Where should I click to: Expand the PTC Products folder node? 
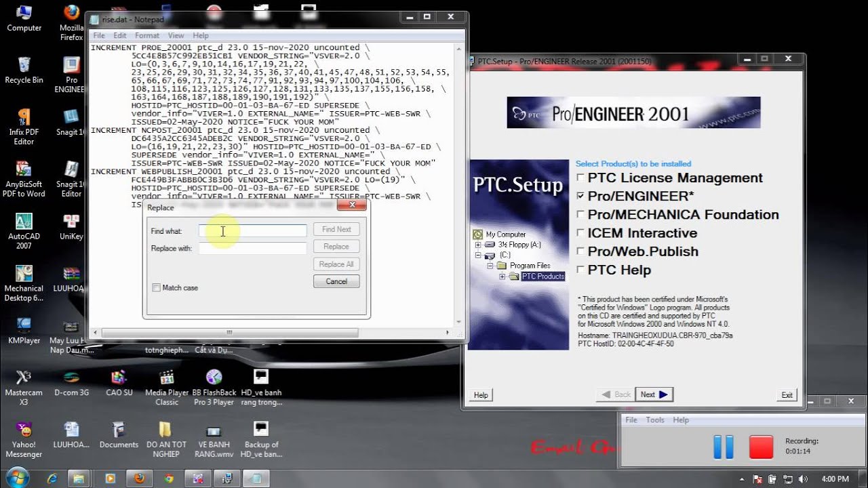point(502,277)
